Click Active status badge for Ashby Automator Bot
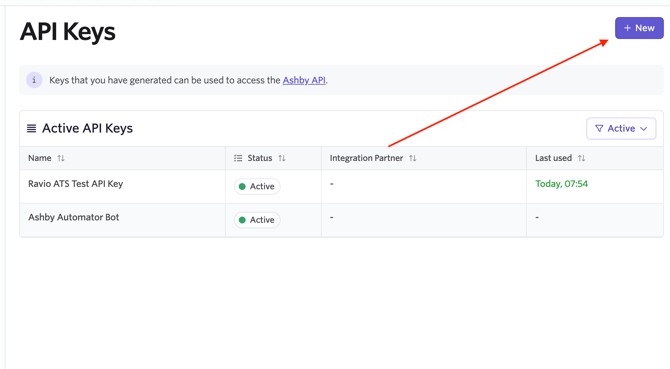This screenshot has width=670, height=369. [257, 220]
